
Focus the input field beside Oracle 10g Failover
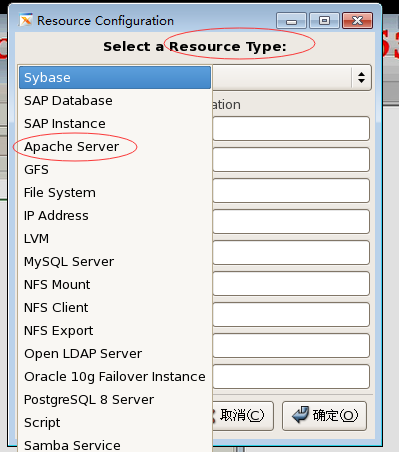click(x=291, y=376)
